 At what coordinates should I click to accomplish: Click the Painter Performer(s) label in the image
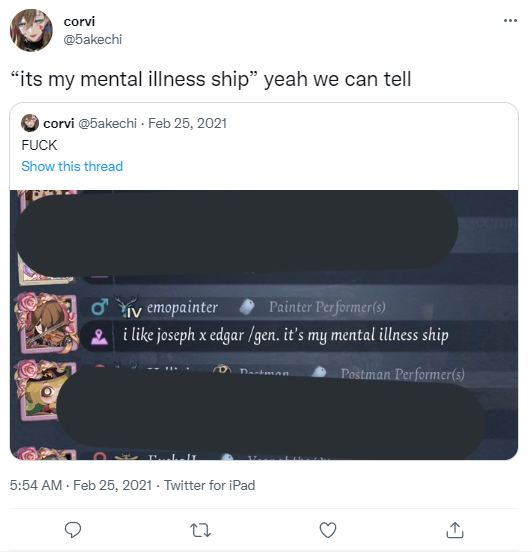327,307
